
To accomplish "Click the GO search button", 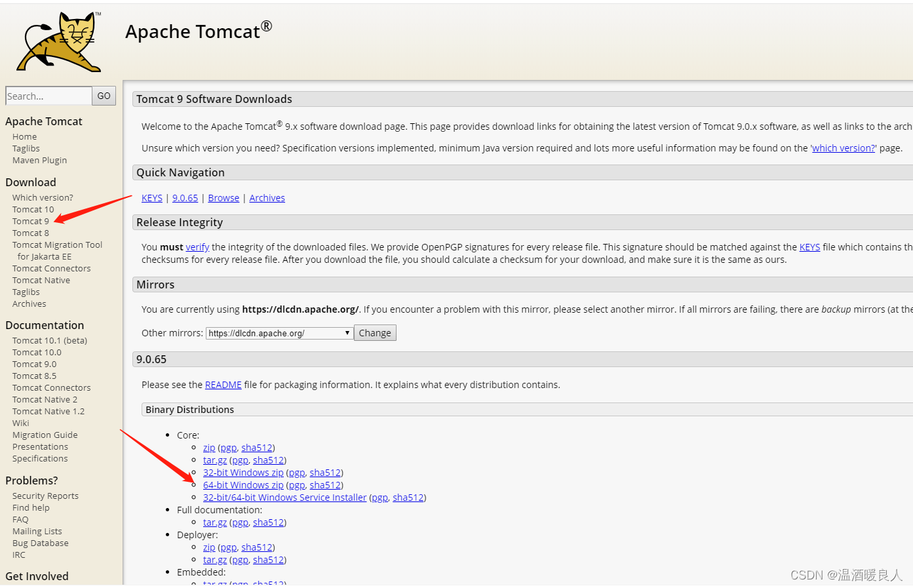I will (x=104, y=96).
